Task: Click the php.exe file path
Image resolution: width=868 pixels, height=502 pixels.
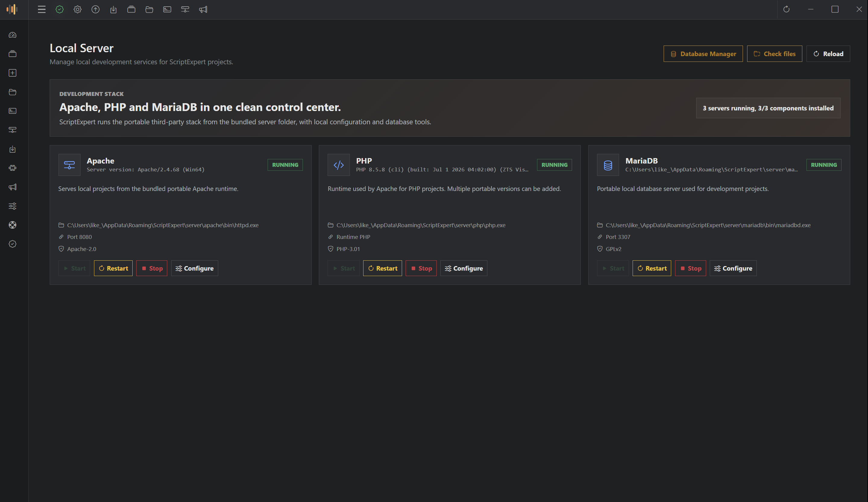Action: point(421,225)
